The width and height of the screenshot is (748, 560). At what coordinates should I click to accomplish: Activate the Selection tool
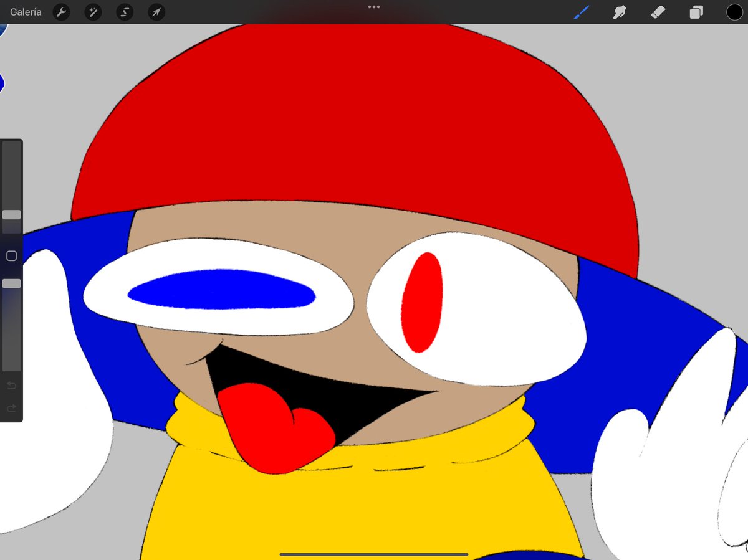(x=125, y=12)
